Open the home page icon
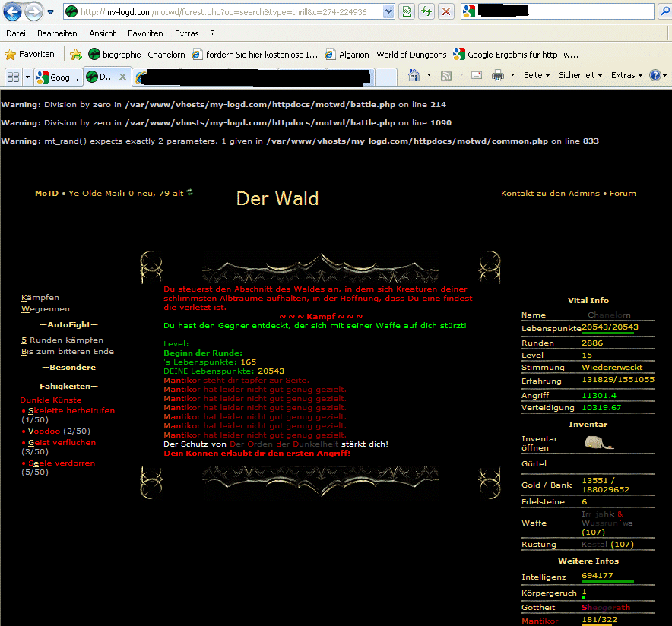Screen dimensions: 672x626 pos(414,75)
